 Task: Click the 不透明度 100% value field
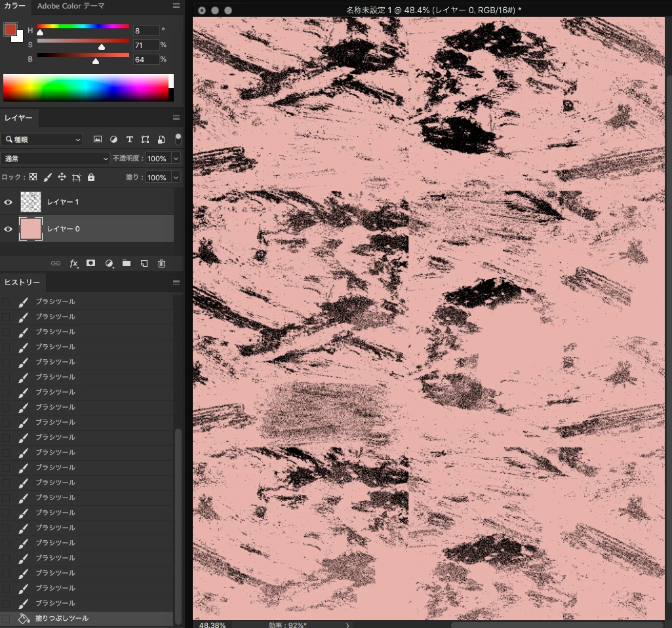click(x=158, y=159)
